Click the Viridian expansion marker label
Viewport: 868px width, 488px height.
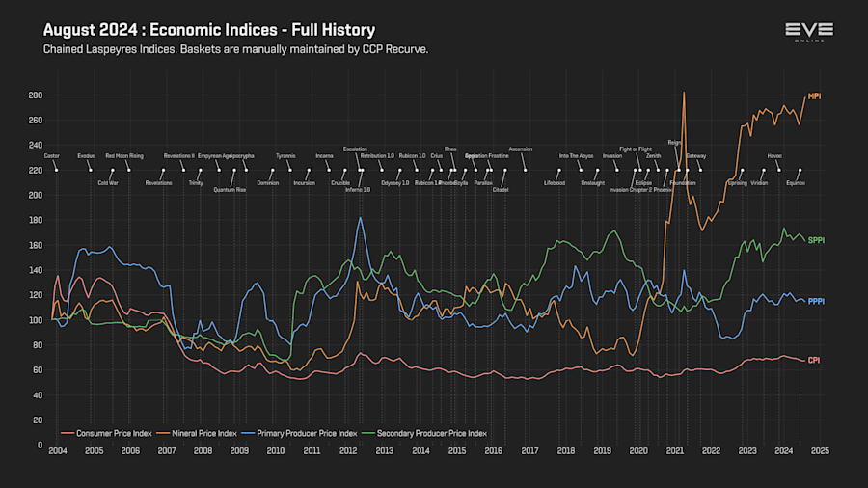tap(759, 183)
